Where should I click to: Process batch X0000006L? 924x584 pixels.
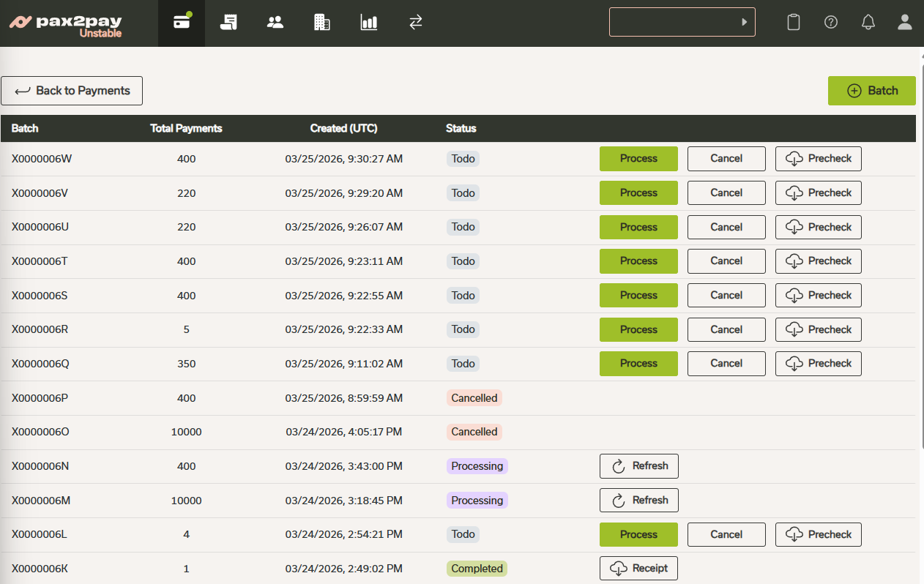point(638,535)
